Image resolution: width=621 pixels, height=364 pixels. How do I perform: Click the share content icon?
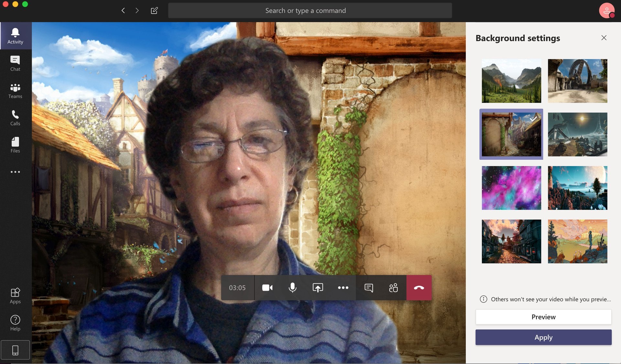[318, 287]
